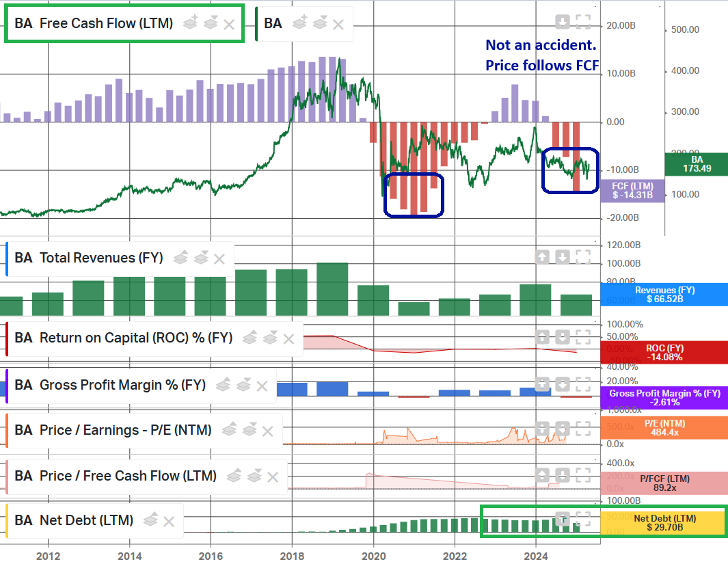Click the red color bar beside Return on Capital
This screenshot has width=728, height=564.
click(7, 339)
